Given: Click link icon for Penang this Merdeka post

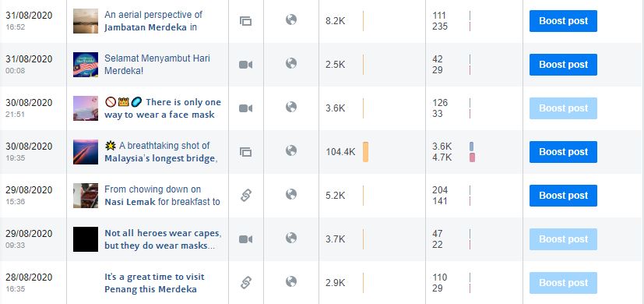Looking at the screenshot, I should click(245, 283).
